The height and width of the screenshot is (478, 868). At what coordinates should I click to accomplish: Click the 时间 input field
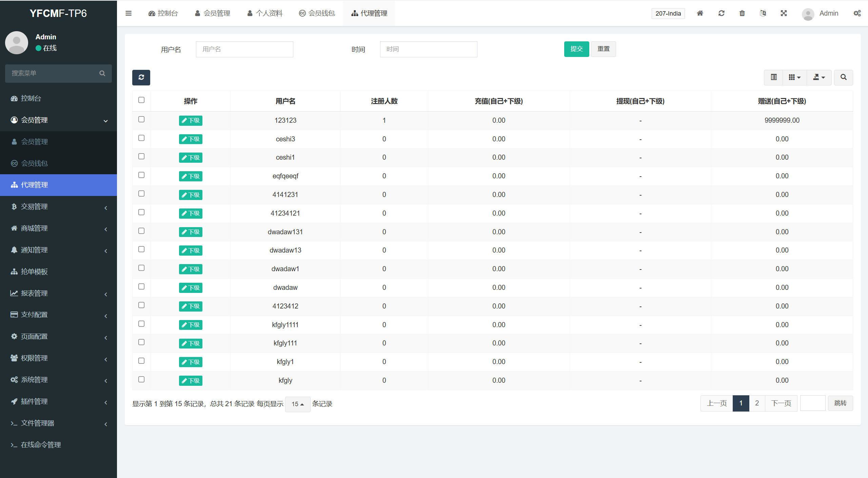coord(428,49)
